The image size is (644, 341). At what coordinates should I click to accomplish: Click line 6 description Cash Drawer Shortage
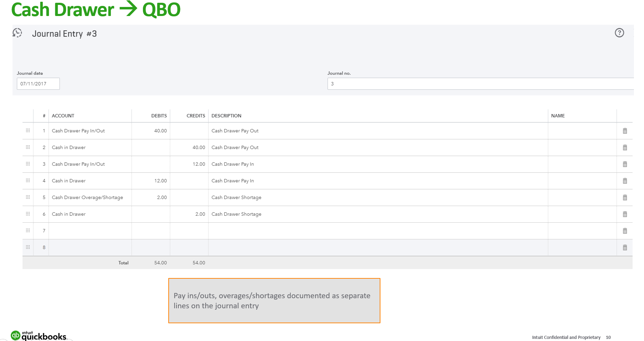[236, 214]
